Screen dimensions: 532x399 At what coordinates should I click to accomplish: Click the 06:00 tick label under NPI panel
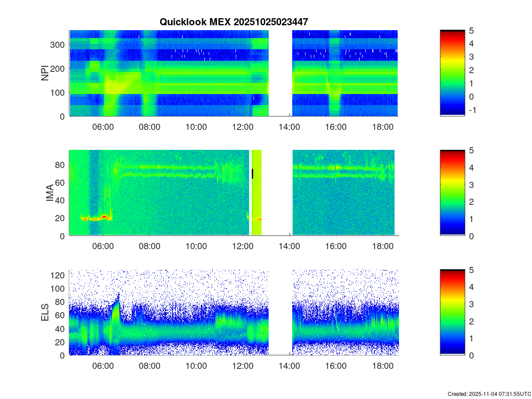pyautogui.click(x=103, y=127)
